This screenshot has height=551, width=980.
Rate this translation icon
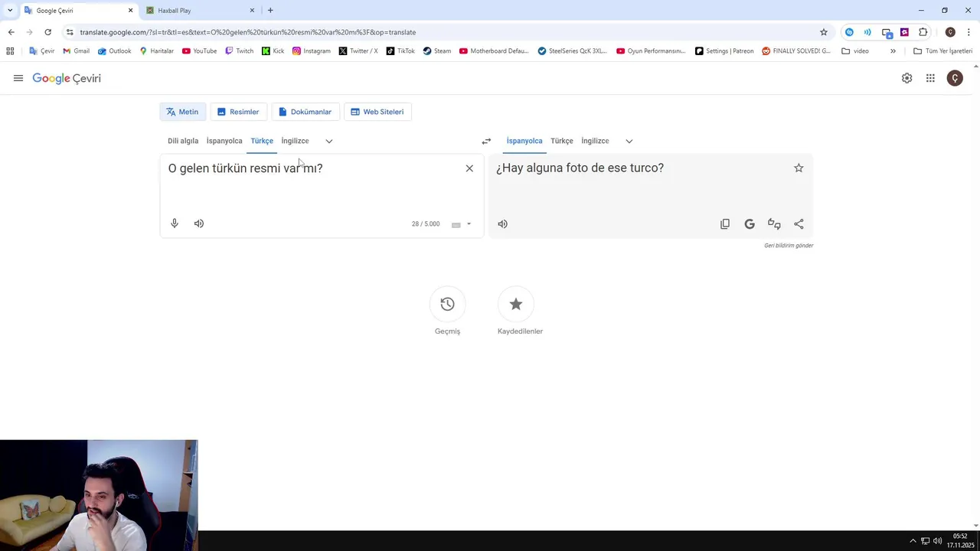[x=774, y=224]
